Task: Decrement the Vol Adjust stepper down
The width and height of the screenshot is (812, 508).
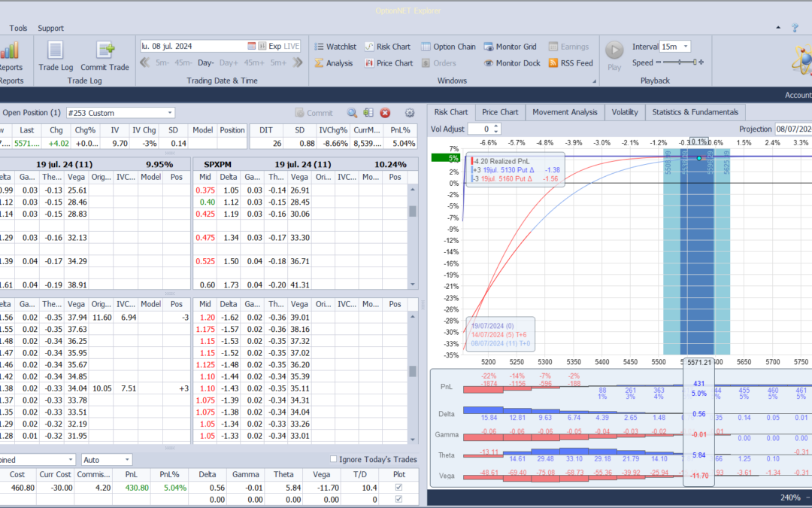Action: tap(496, 132)
